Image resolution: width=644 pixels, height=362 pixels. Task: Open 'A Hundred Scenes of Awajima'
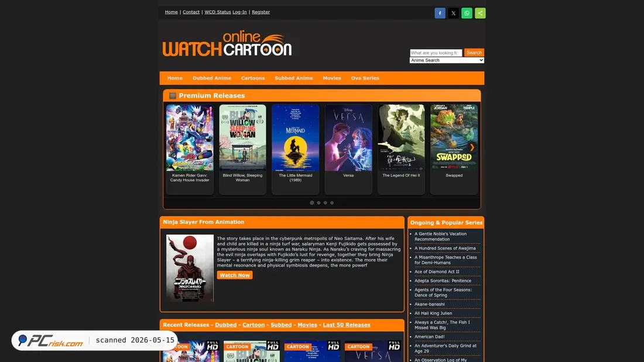tap(445, 249)
